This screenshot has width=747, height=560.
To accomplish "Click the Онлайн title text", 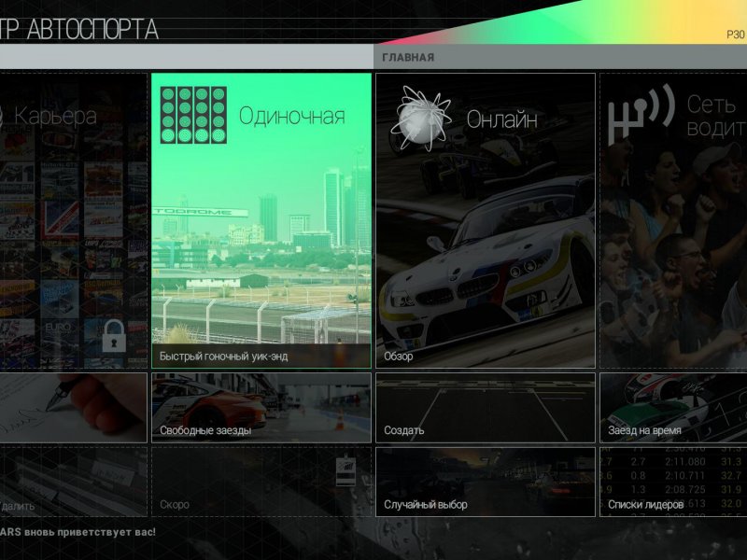I will tap(501, 119).
